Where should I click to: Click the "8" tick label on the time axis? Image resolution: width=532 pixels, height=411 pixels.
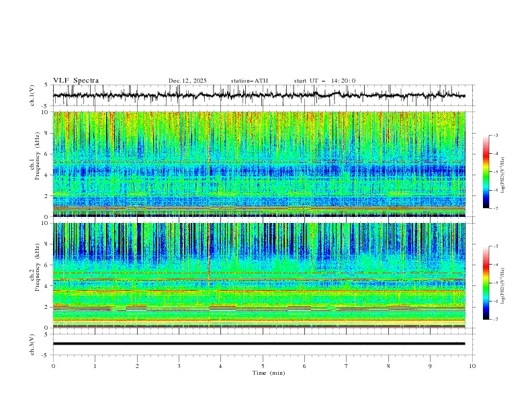(x=388, y=366)
